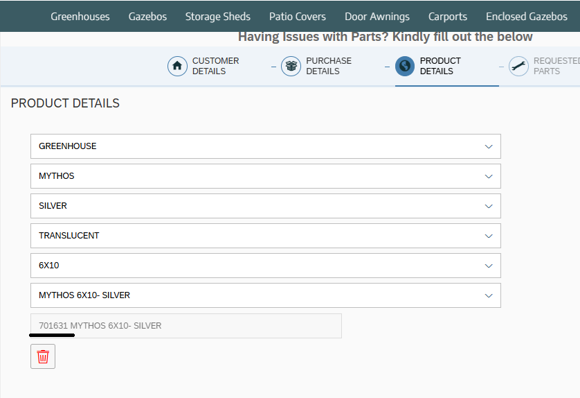The width and height of the screenshot is (580, 398).
Task: Open the MYTHOS series dropdown
Action: tap(266, 176)
